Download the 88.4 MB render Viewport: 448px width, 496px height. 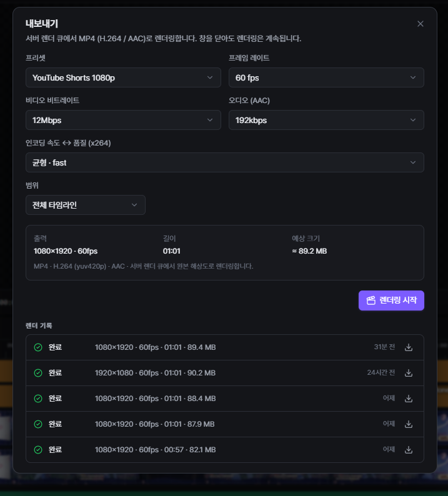tap(409, 399)
